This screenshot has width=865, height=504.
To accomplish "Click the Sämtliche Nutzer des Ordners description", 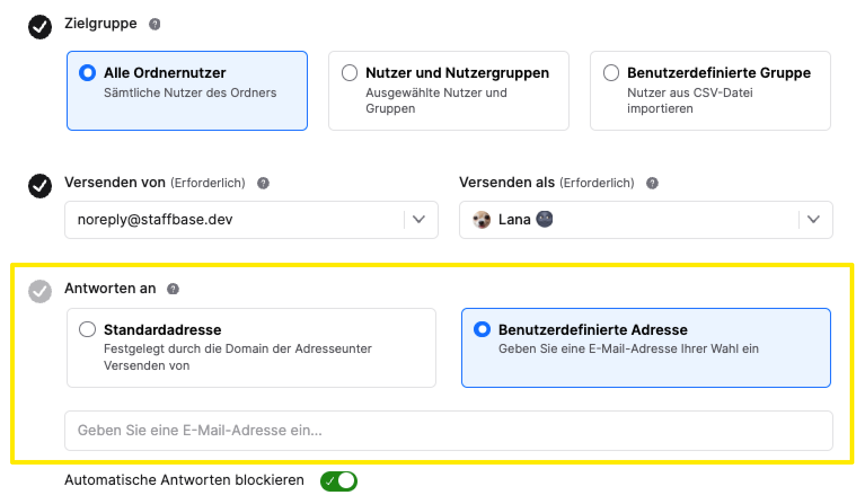I will click(x=190, y=92).
